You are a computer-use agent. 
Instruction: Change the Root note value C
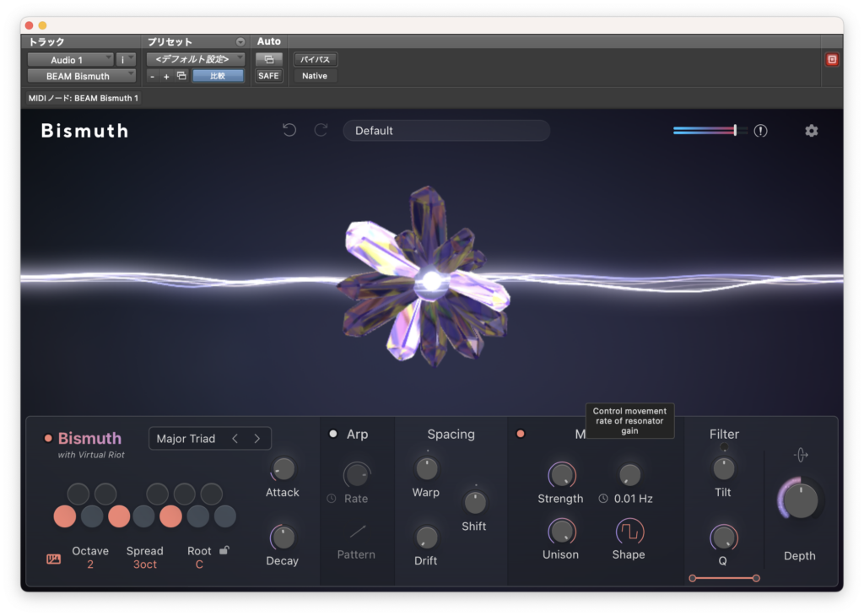[199, 565]
